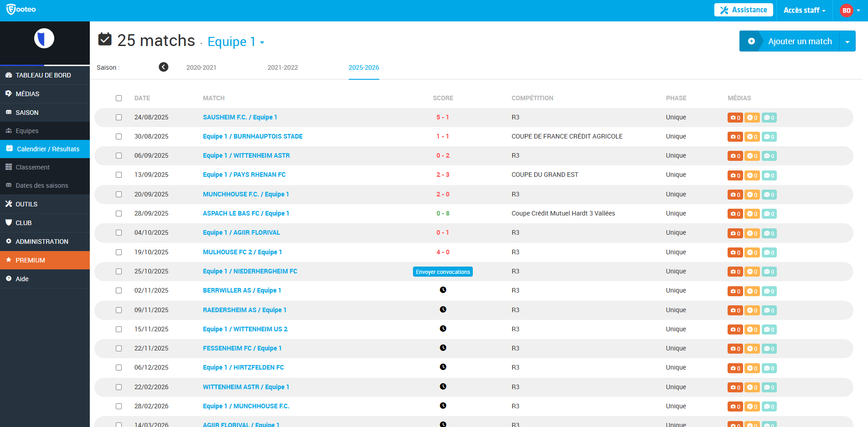
Task: Check the 28/09/2025 match row checkbox
Action: (x=119, y=213)
